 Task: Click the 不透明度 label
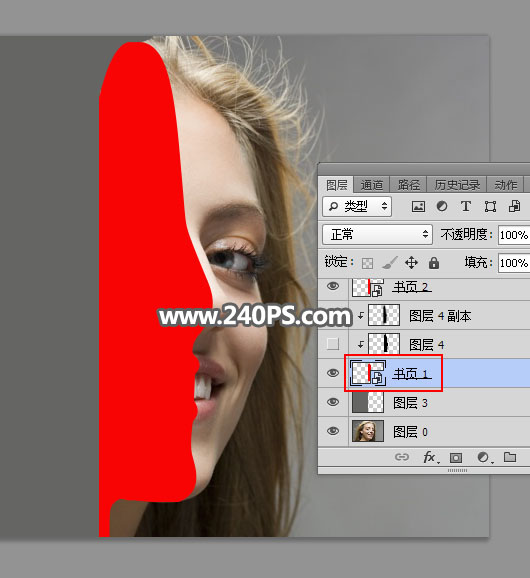click(466, 234)
